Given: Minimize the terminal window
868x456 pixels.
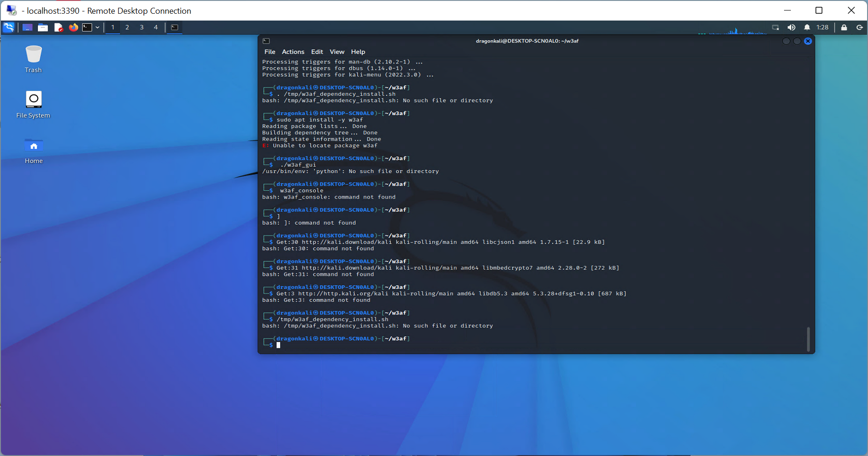Looking at the screenshot, I should click(786, 41).
